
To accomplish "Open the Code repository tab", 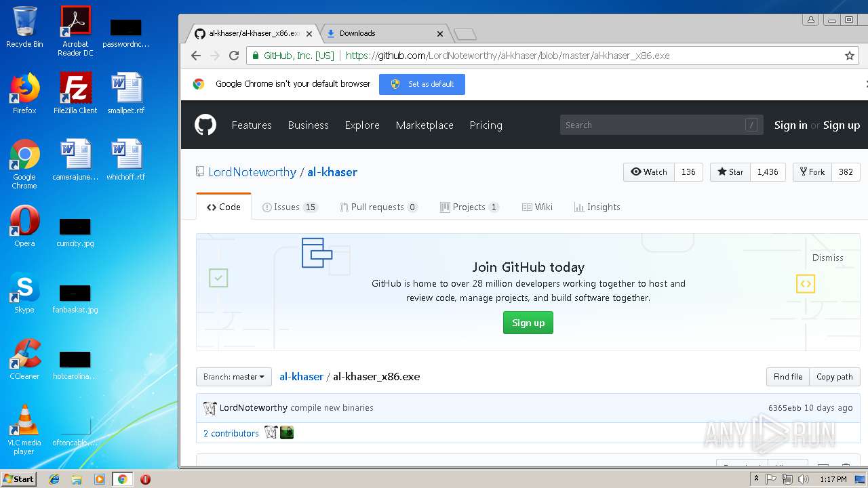I will click(224, 207).
